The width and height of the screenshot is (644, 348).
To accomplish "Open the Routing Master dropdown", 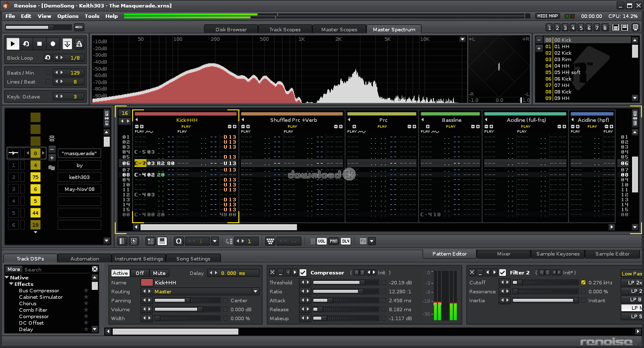I will pyautogui.click(x=256, y=291).
